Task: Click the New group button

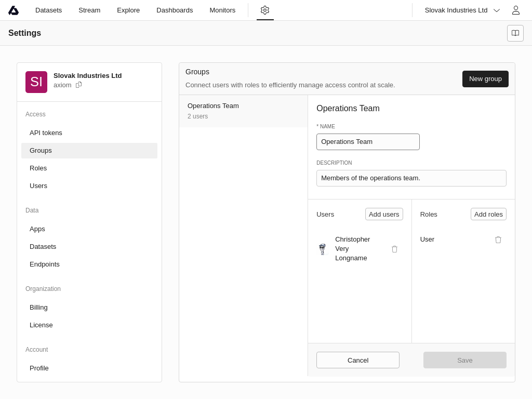Action: pyautogui.click(x=485, y=79)
